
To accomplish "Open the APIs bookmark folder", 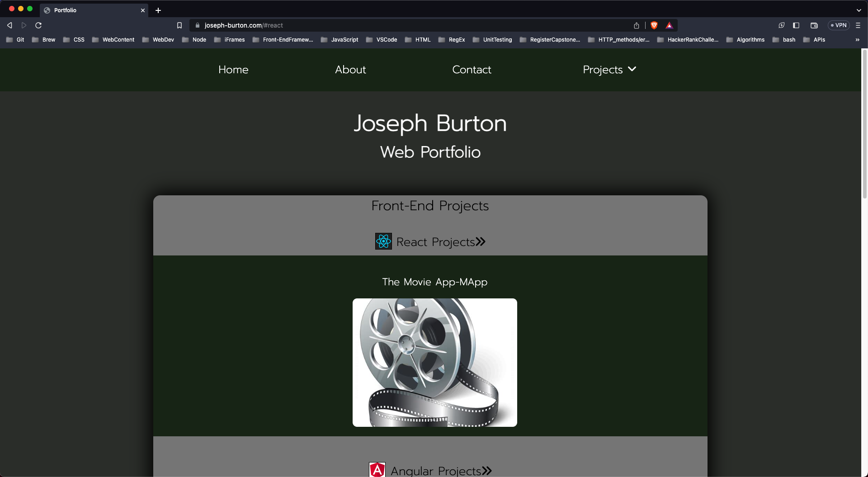I will [814, 40].
